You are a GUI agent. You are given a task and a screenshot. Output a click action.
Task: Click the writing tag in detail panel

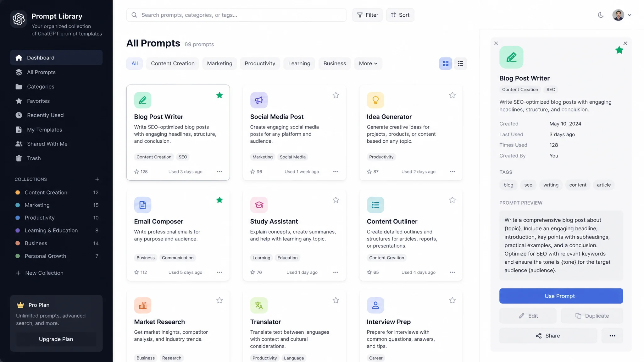pos(551,185)
